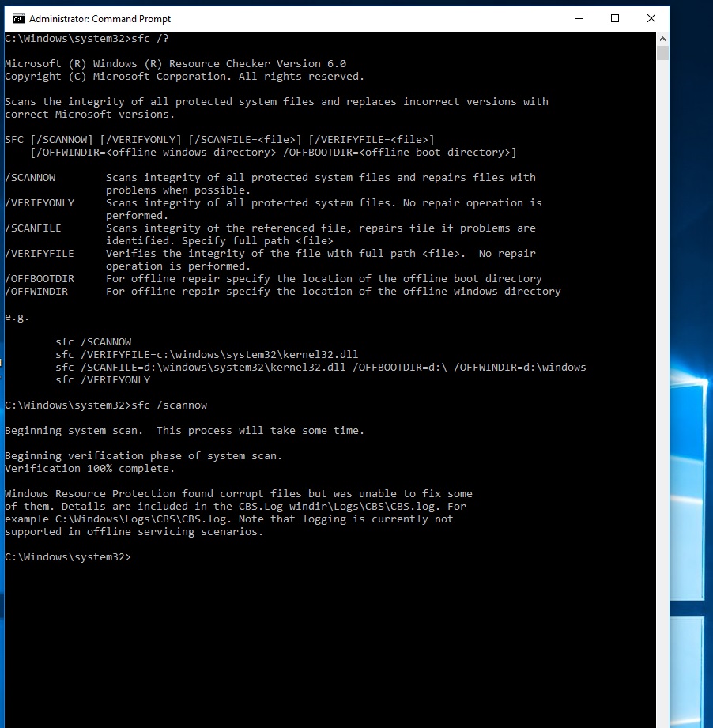Image resolution: width=713 pixels, height=728 pixels.
Task: Click the '/VERIFYONLY' option in the parameter list
Action: pyautogui.click(x=40, y=203)
